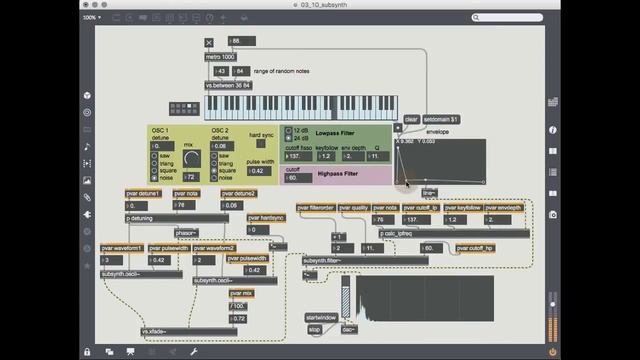This screenshot has height=360, width=640.
Task: Click the envelope breakpoint editor
Action: 440,162
